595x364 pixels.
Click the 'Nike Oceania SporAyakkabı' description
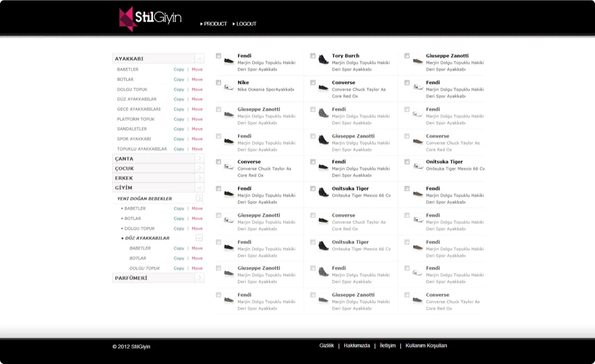(266, 89)
